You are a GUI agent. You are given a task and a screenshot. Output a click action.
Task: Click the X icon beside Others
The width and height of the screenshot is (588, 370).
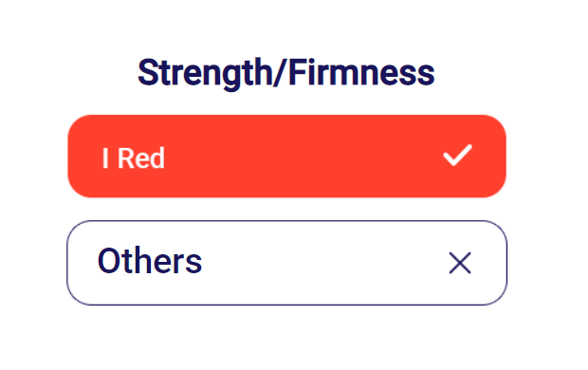point(460,263)
